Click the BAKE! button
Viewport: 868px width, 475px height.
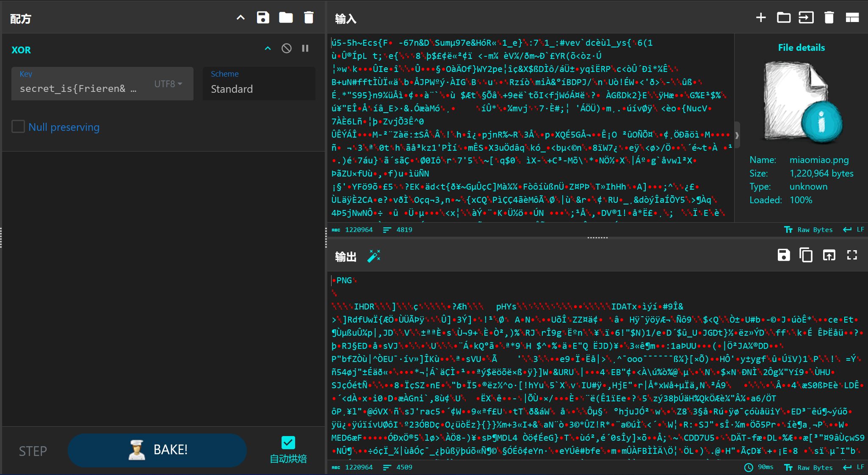[x=157, y=450]
